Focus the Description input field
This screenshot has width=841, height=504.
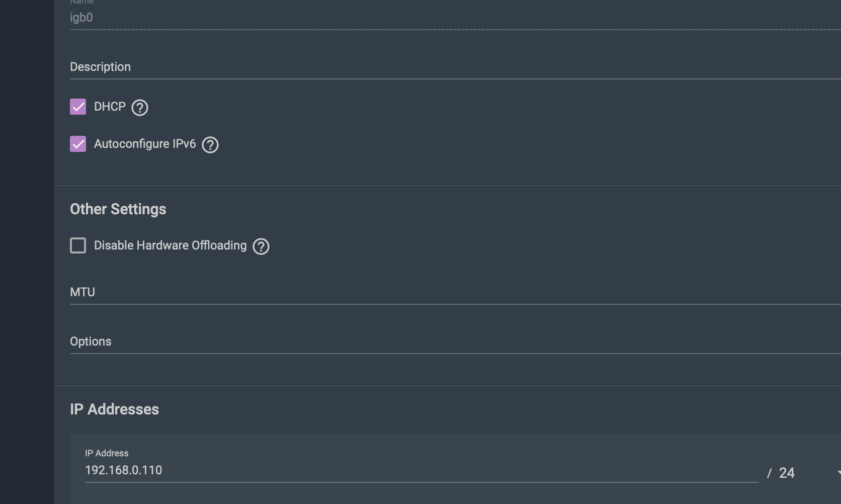tap(455, 67)
